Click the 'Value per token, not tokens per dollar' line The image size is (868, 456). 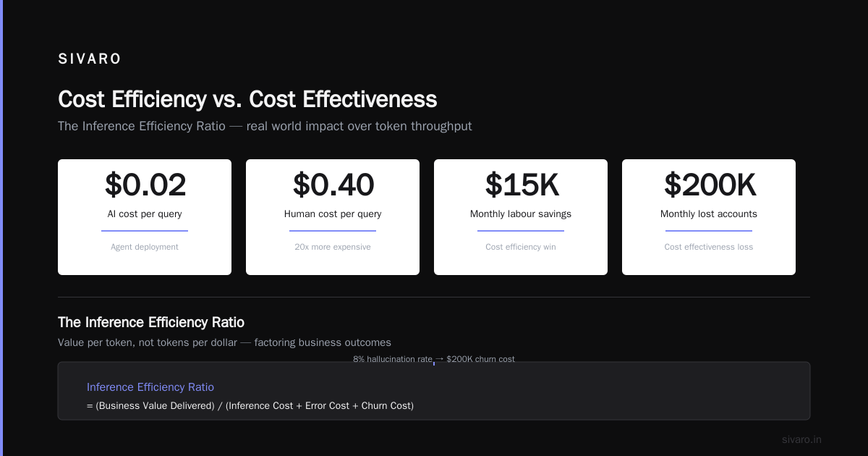click(x=224, y=342)
